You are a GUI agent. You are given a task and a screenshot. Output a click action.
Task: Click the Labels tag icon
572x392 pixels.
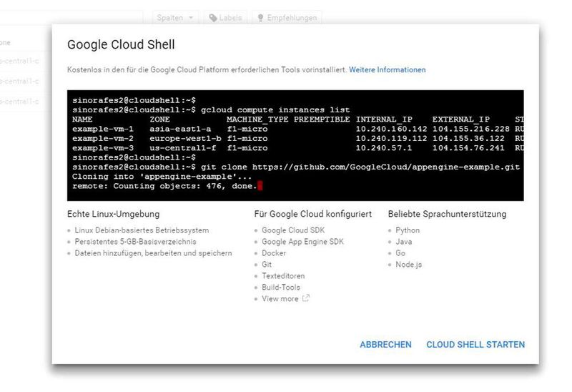coord(213,17)
